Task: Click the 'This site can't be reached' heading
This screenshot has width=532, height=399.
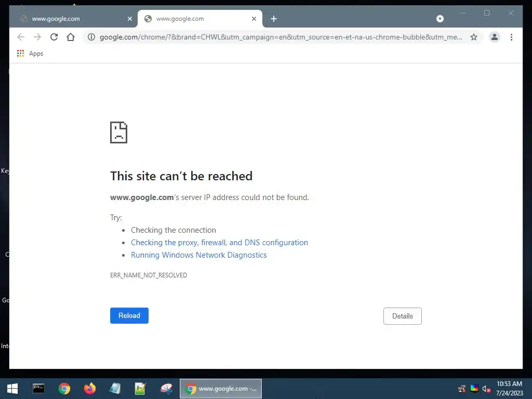Action: 181,176
